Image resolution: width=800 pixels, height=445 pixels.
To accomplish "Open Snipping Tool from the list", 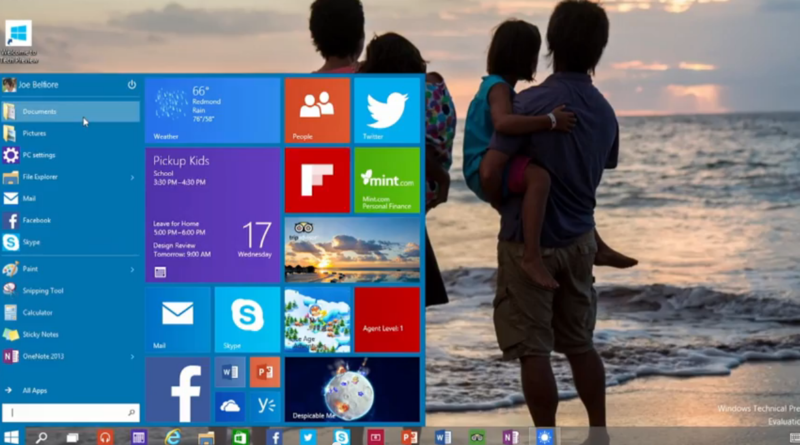I will (70, 291).
